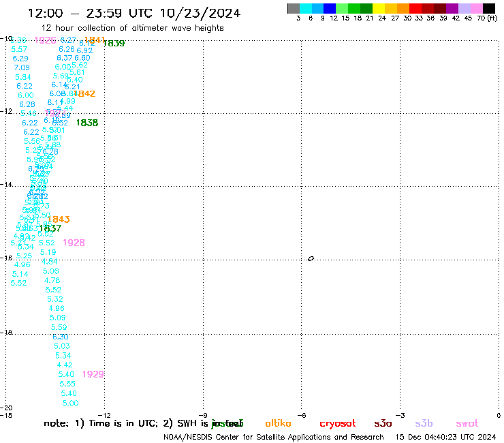Click the 's3b' satellite legend label
Image resolution: width=504 pixels, height=443 pixels.
pos(424,423)
